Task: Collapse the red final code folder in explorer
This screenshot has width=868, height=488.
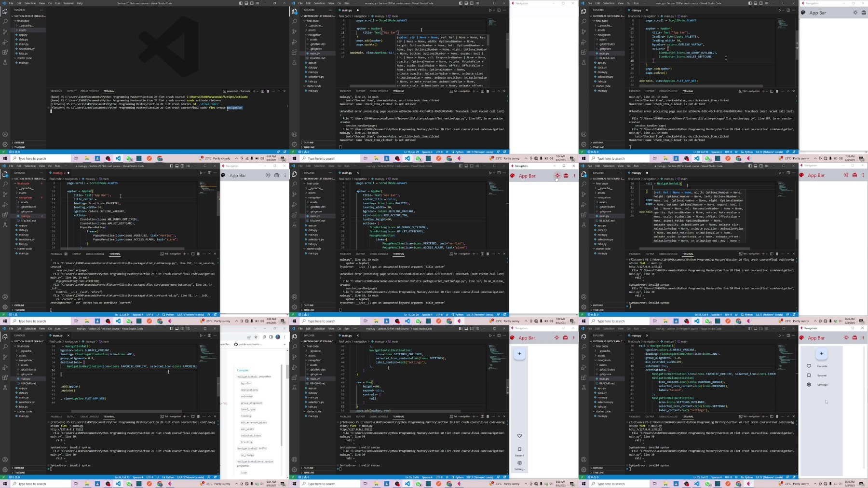Action: point(23,183)
